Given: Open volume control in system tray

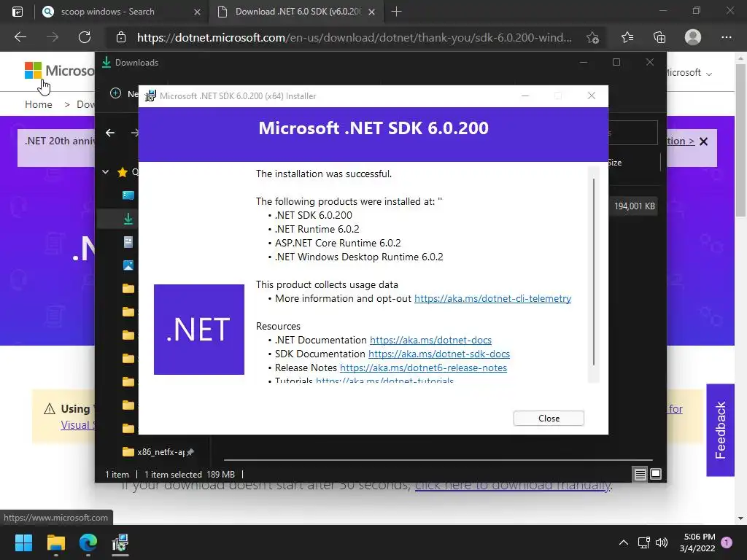Looking at the screenshot, I should point(661,542).
